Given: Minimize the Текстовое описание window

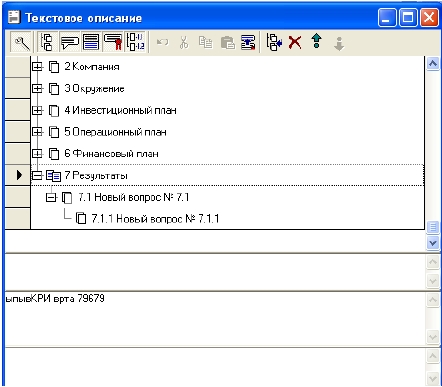Looking at the screenshot, I should click(387, 17).
